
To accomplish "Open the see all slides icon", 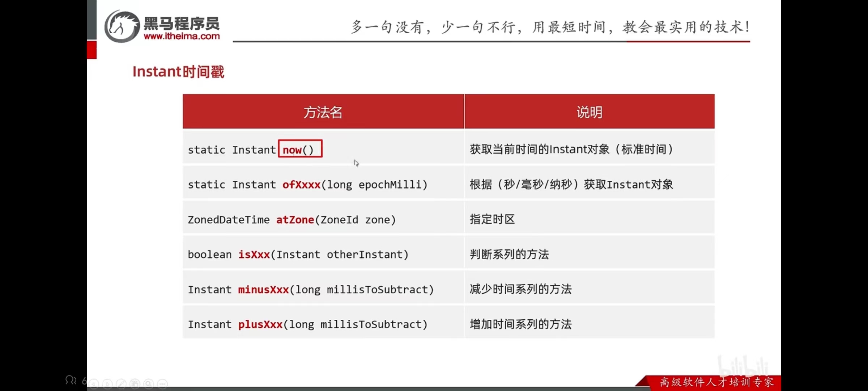I will pos(135,383).
